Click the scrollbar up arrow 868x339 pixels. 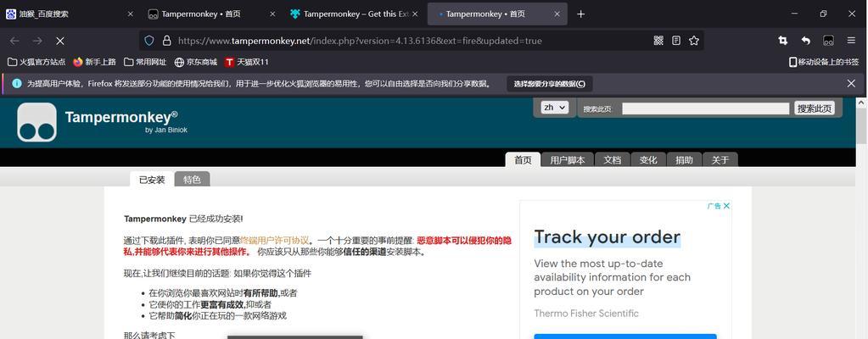click(862, 103)
